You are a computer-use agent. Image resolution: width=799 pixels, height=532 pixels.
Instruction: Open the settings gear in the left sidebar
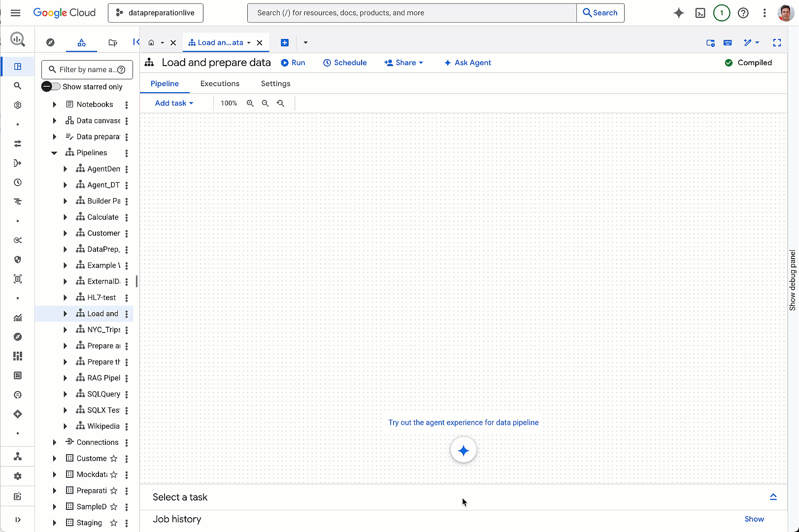(x=17, y=476)
